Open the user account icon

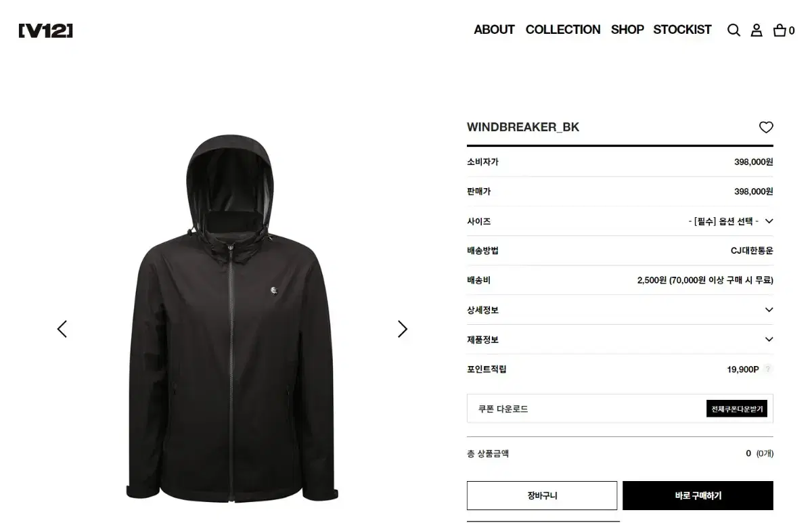(x=757, y=30)
